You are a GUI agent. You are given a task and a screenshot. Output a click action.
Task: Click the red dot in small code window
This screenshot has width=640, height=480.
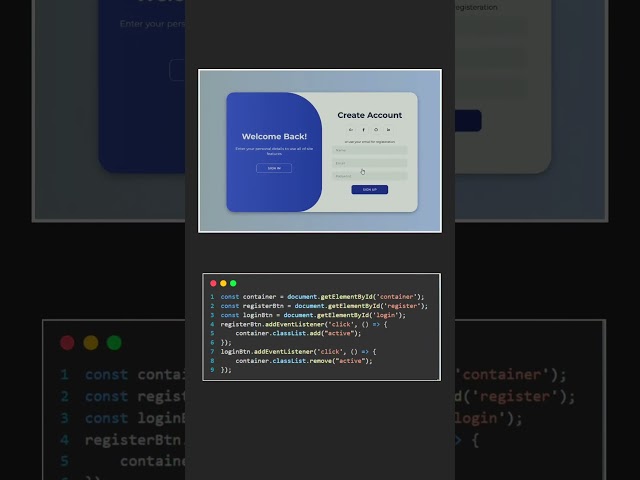(213, 283)
